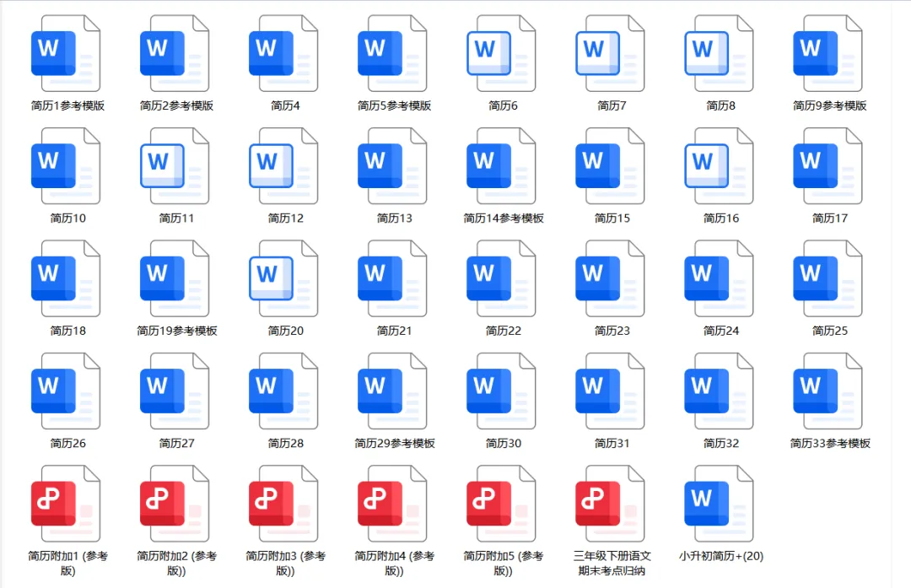Screen dimensions: 911x588
Task: Select the 简历27 file icon
Action: [x=175, y=391]
